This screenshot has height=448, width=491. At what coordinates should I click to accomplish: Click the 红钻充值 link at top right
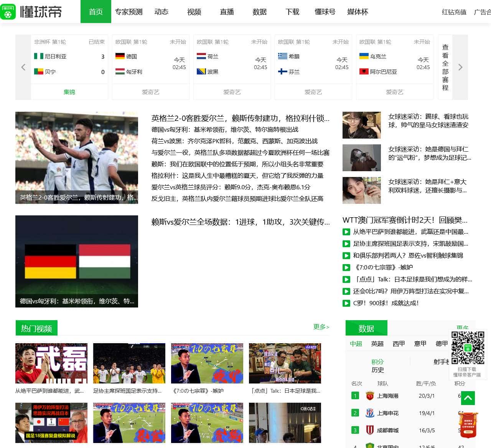(x=453, y=13)
